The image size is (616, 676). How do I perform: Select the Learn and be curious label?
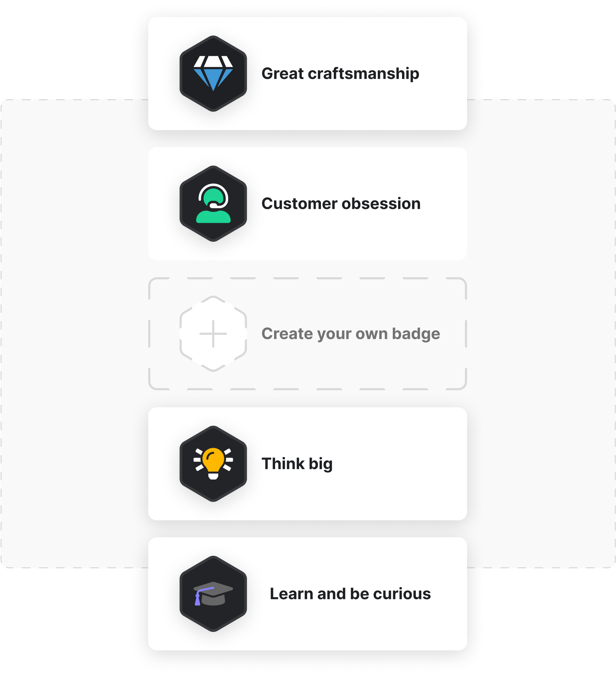pyautogui.click(x=350, y=594)
